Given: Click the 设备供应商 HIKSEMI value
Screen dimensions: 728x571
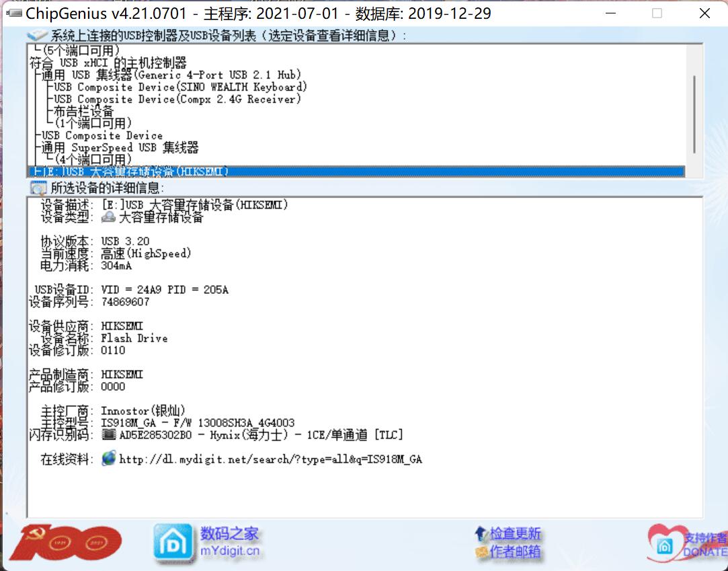Looking at the screenshot, I should (122, 326).
